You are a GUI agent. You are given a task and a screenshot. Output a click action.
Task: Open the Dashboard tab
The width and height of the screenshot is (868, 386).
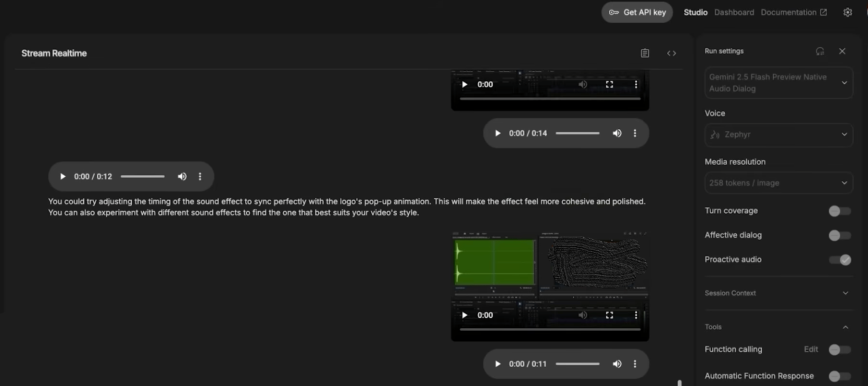(x=734, y=13)
